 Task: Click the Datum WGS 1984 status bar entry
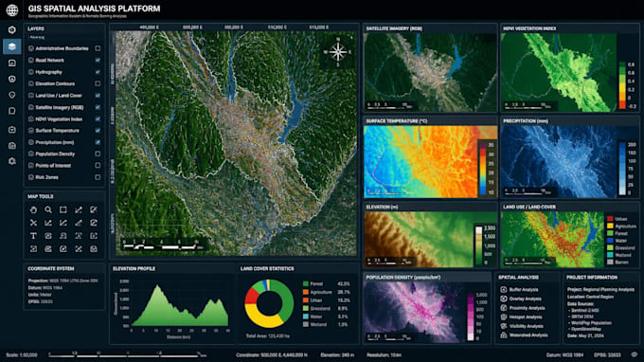pos(564,355)
